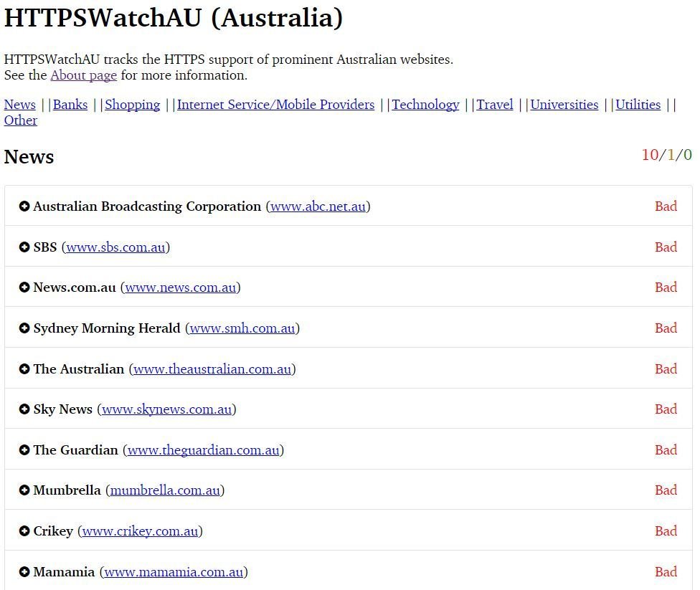
Task: Jump to the News category link
Action: tap(19, 105)
